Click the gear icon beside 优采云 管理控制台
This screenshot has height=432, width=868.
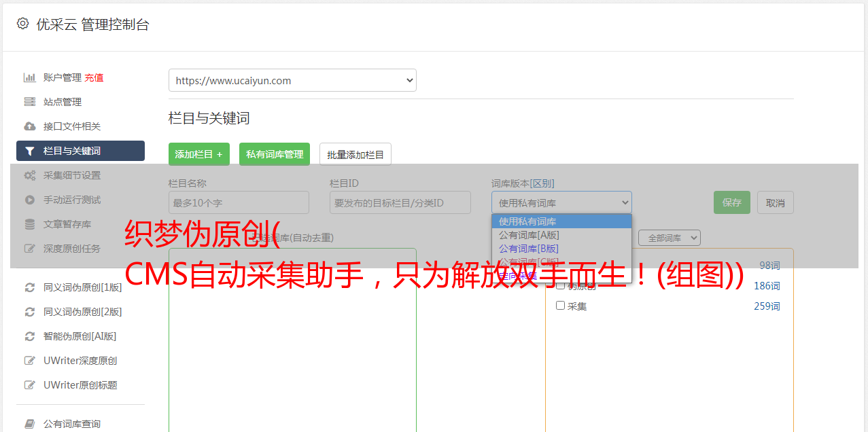pyautogui.click(x=22, y=24)
